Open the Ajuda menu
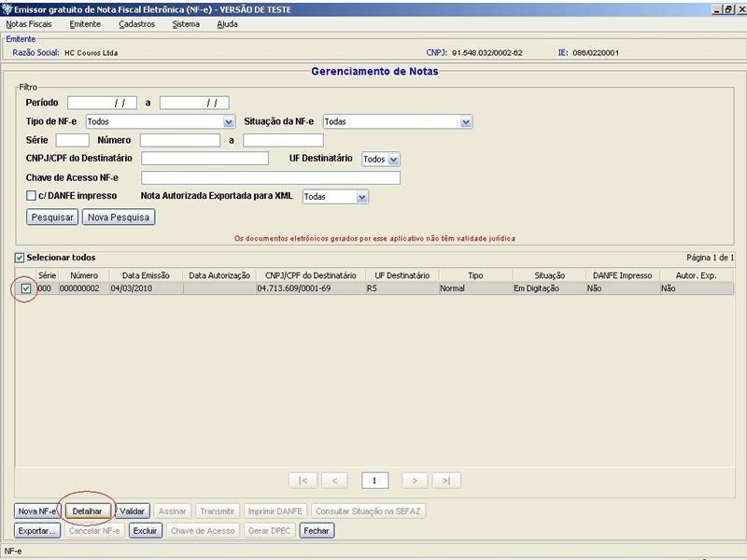Screen dimensions: 747x560 [227, 24]
